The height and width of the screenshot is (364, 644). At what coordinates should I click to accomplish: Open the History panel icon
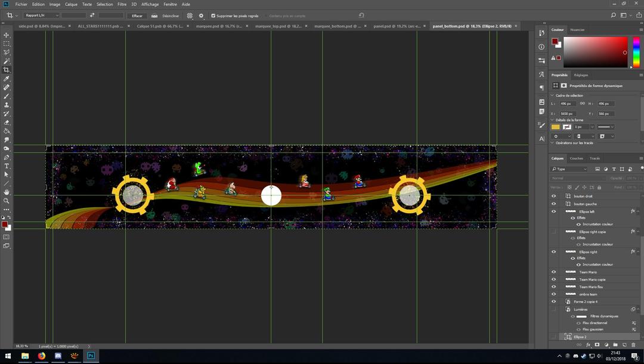pos(541,33)
